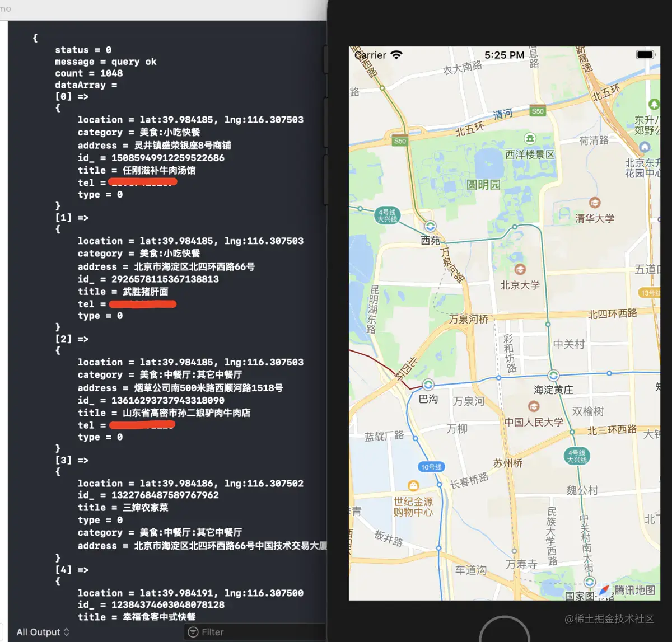The height and width of the screenshot is (642, 672).
Task: Click the 5:25 PM clock in status bar
Action: pos(505,55)
